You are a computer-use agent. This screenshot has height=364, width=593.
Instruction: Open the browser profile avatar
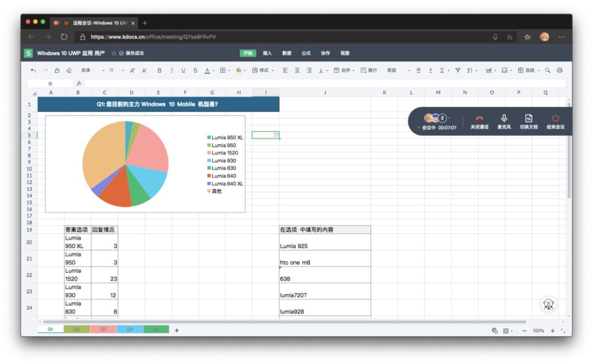(544, 37)
